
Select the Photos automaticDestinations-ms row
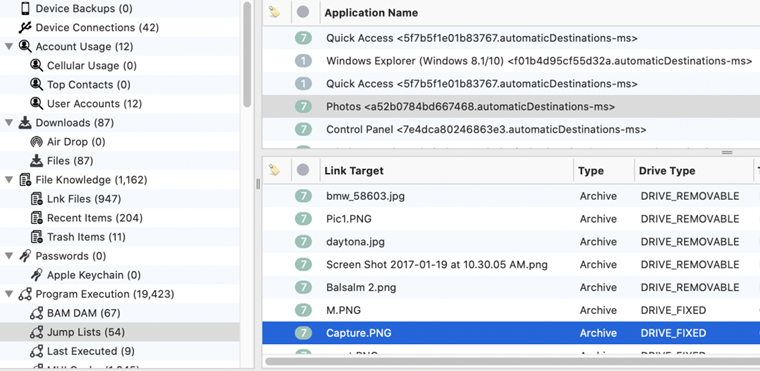point(511,106)
